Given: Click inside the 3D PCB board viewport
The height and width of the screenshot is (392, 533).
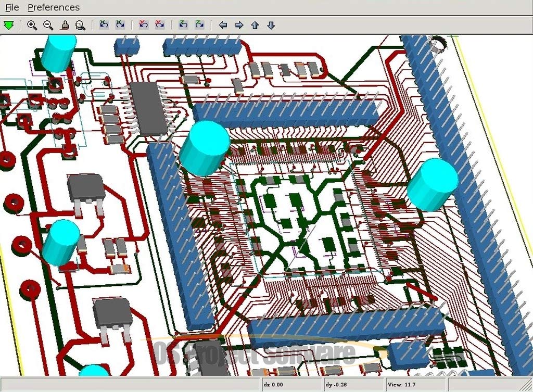Looking at the screenshot, I should point(266,205).
